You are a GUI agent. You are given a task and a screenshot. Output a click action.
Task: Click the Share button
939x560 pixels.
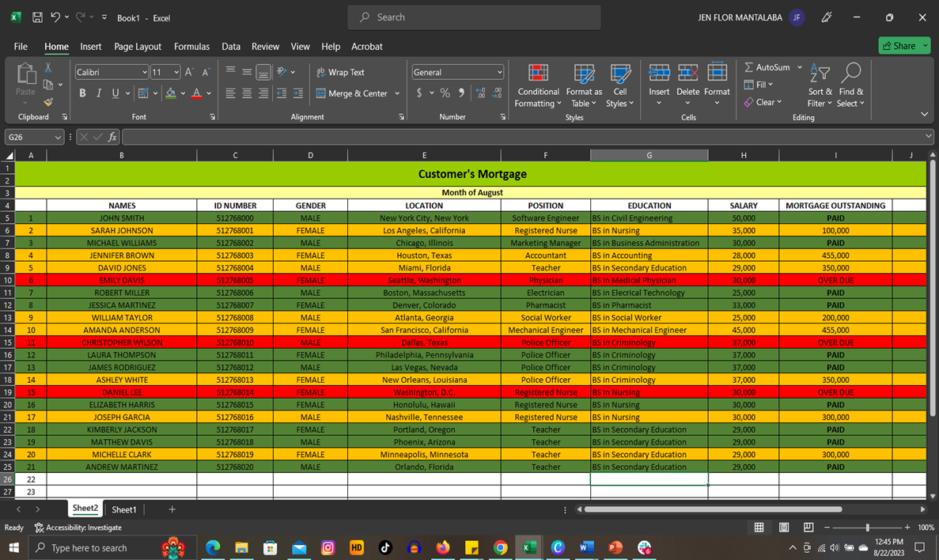coord(903,46)
